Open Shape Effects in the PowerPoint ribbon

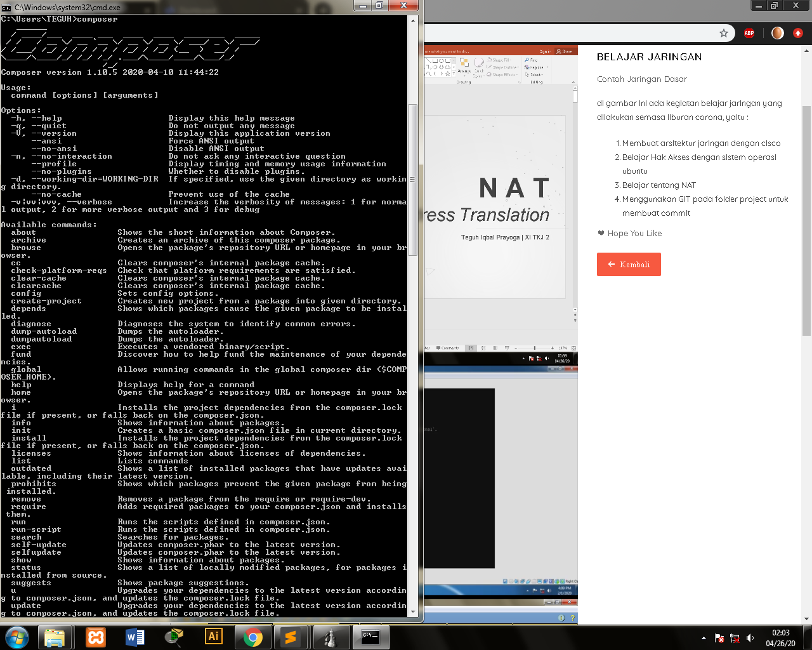click(x=502, y=75)
